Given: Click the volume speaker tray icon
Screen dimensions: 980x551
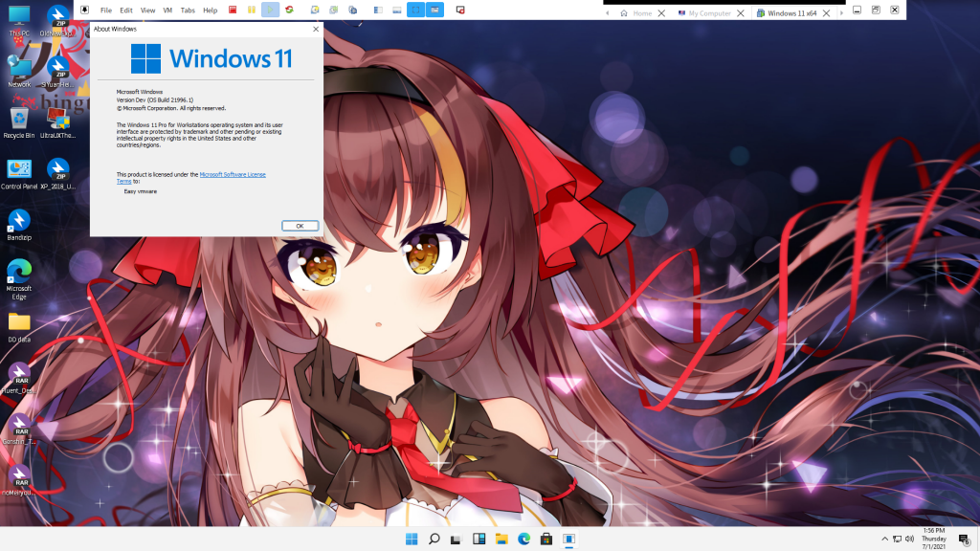Looking at the screenshot, I should coord(909,540).
